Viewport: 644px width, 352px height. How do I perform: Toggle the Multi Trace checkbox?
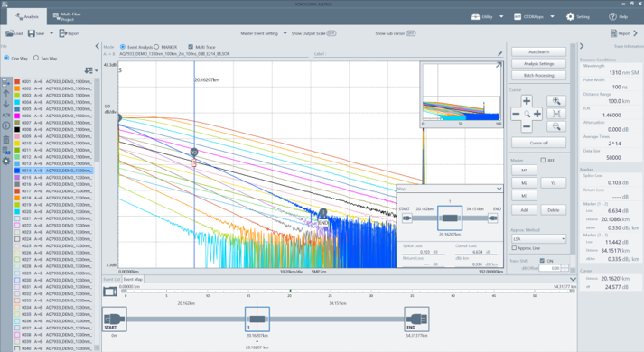191,47
